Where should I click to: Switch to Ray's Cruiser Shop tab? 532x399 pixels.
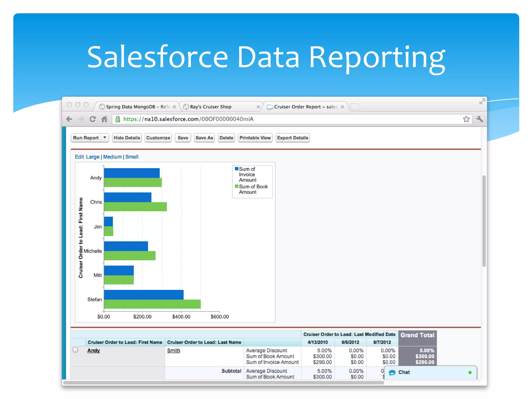(221, 107)
